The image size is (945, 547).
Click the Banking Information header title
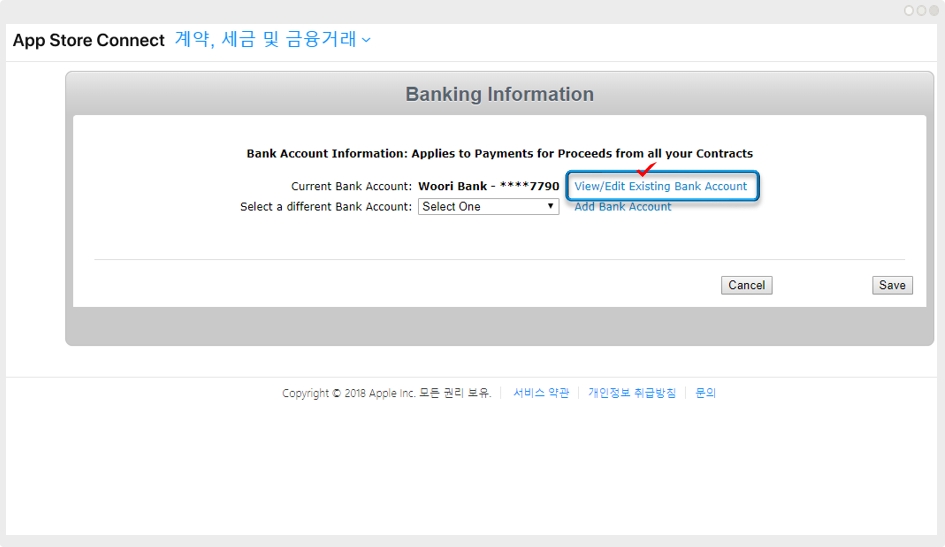(499, 94)
